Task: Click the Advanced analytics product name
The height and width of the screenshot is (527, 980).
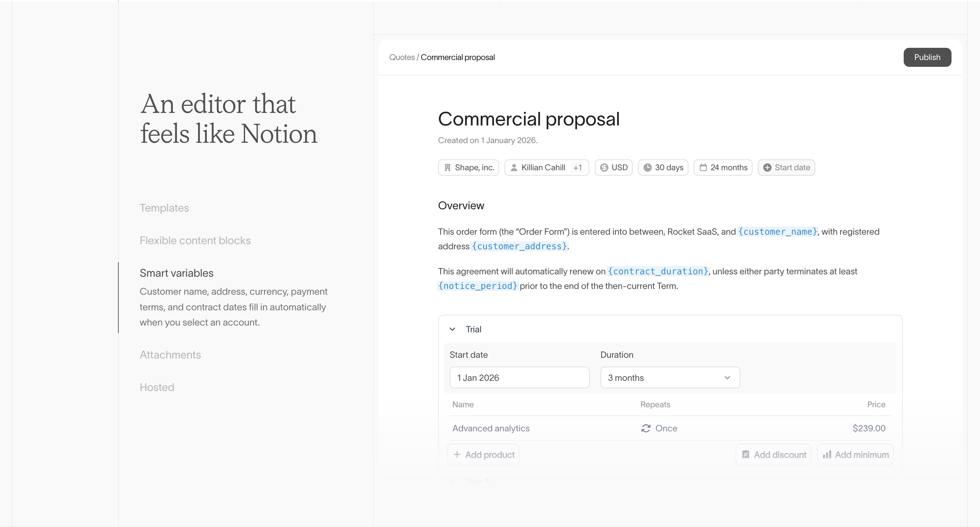Action: tap(491, 428)
